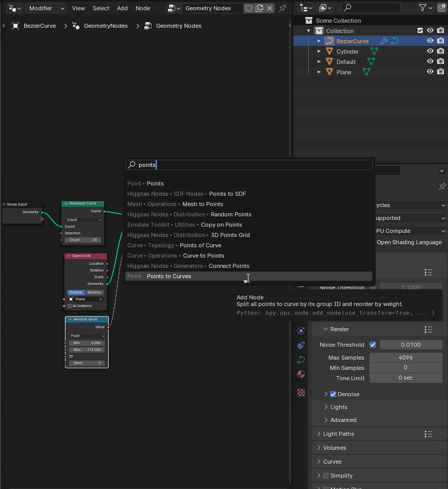Open the Outliner filter options
The image size is (448, 489).
pyautogui.click(x=425, y=8)
